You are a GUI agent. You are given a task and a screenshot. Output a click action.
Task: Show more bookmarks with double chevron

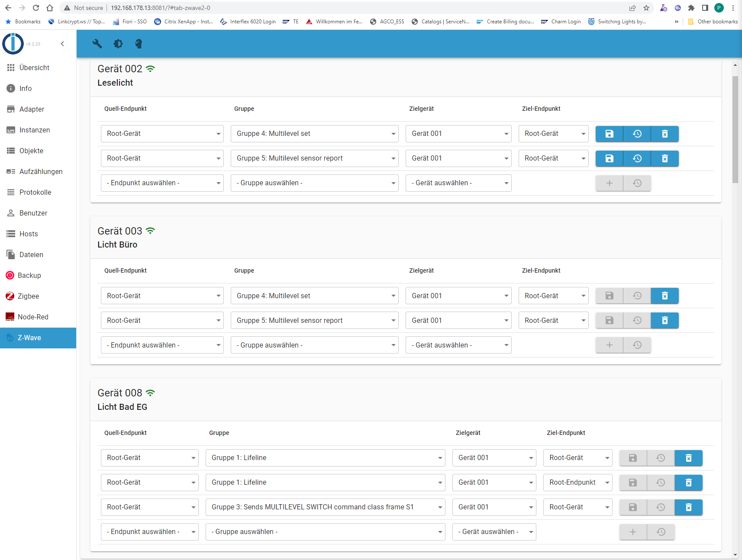(676, 22)
